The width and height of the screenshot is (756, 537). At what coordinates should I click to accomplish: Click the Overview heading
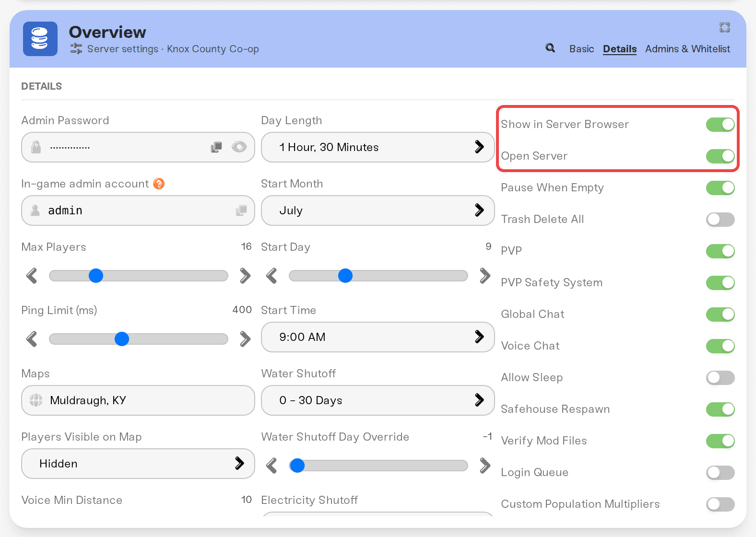pos(107,32)
